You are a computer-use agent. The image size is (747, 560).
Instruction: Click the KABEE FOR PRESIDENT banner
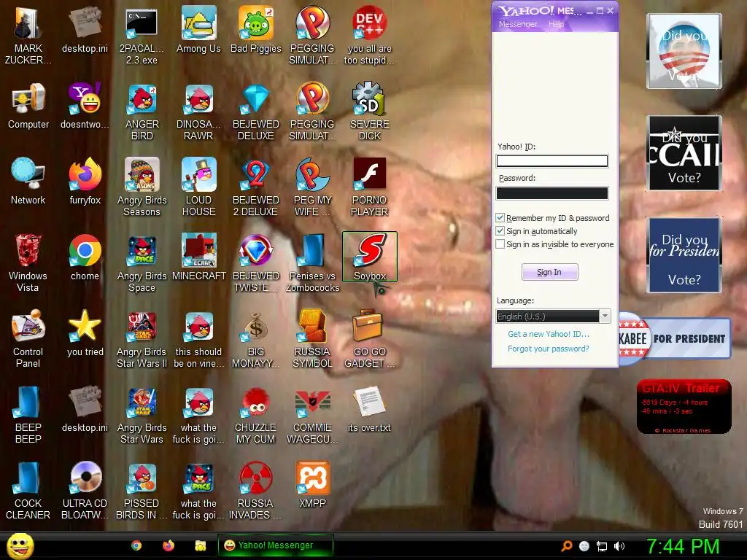click(675, 338)
